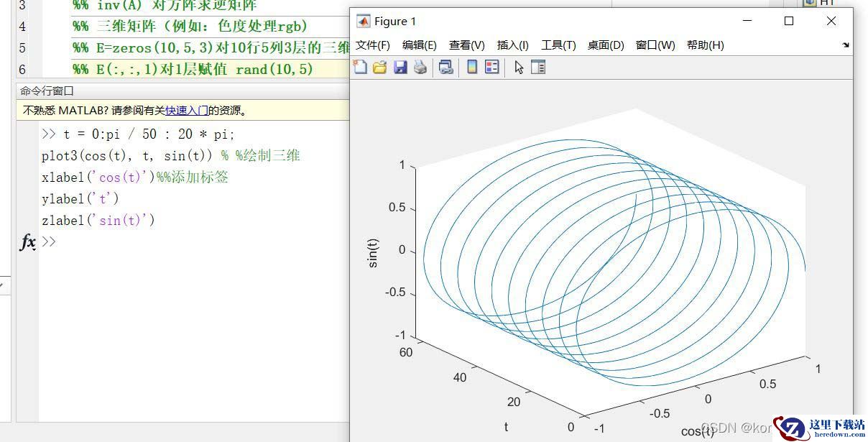Viewport: 868px width, 442px height.
Task: Open the 帮助(H) menu
Action: point(705,45)
